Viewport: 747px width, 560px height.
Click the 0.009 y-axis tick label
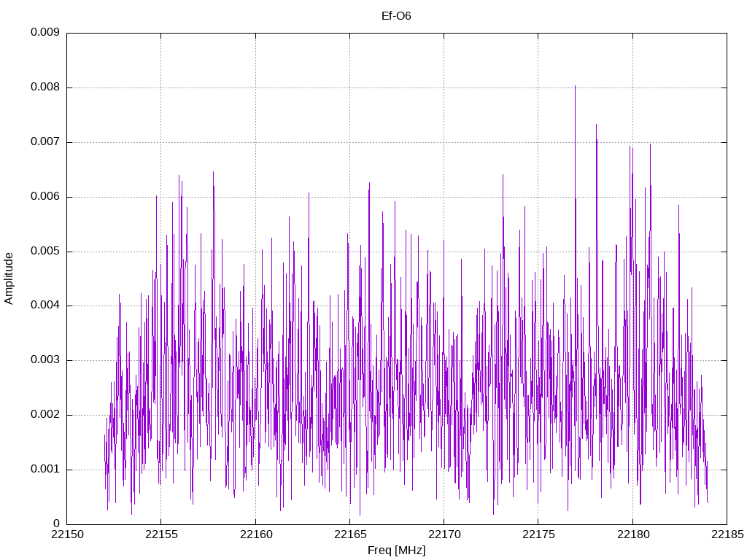45,32
